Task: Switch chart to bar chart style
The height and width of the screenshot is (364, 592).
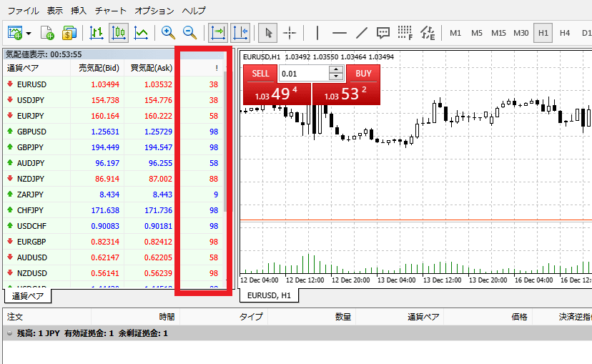Action: pos(97,32)
